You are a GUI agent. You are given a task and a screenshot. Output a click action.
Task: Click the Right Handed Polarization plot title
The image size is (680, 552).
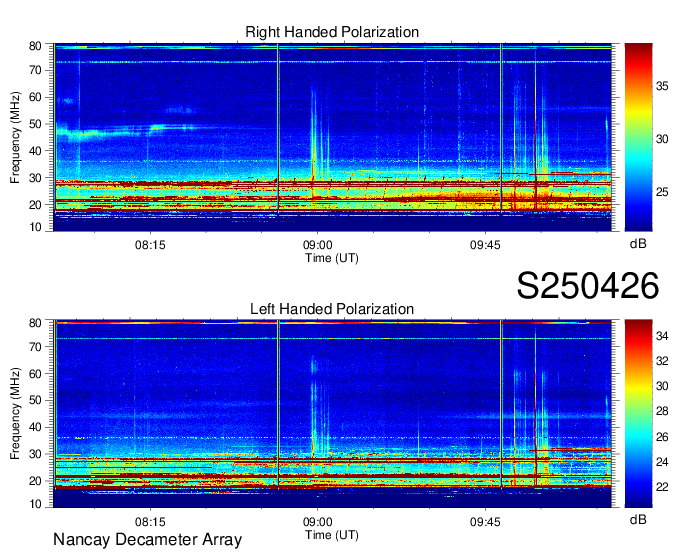point(332,32)
